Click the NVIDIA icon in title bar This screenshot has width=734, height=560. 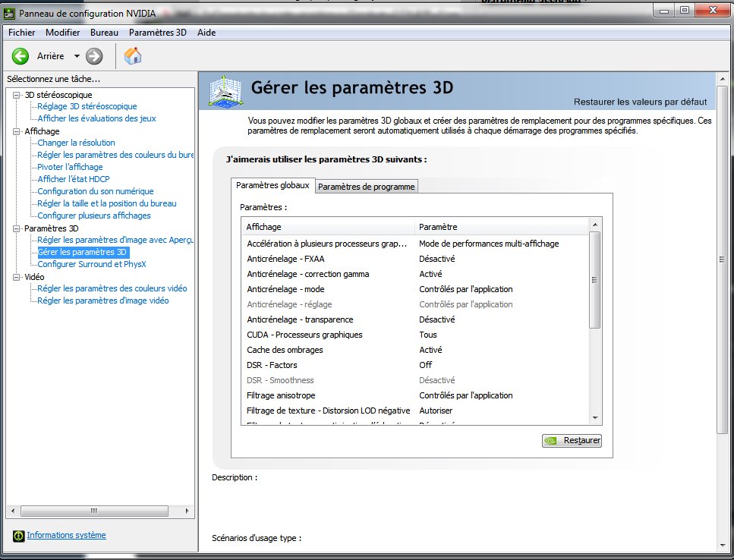tap(9, 14)
